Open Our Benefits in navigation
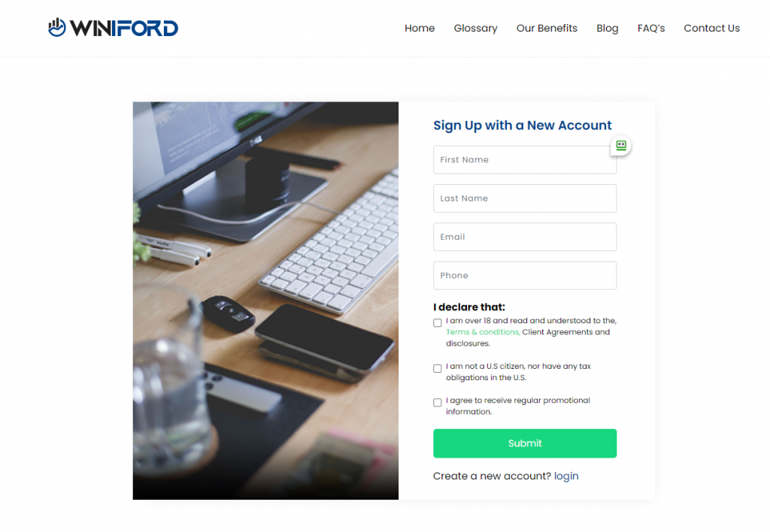The width and height of the screenshot is (770, 532). pos(547,28)
